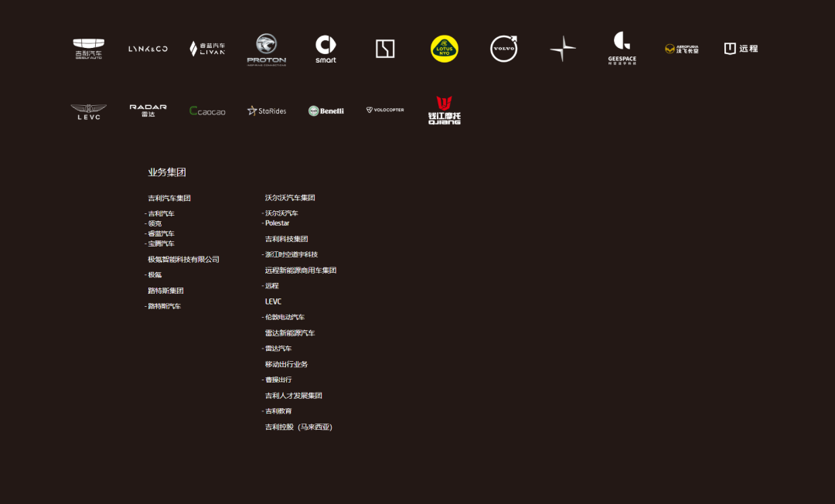Open the RADAR 雷达 logo
The height and width of the screenshot is (504, 835).
coord(148,111)
